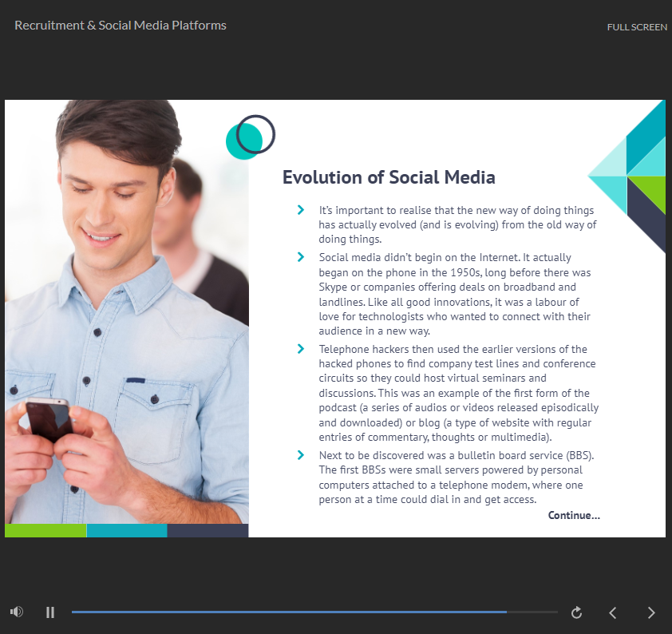Mute the audio with the speaker icon

(x=17, y=612)
